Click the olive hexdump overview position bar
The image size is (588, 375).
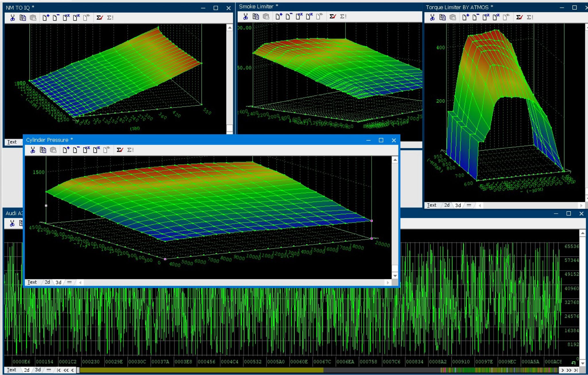tap(201, 370)
